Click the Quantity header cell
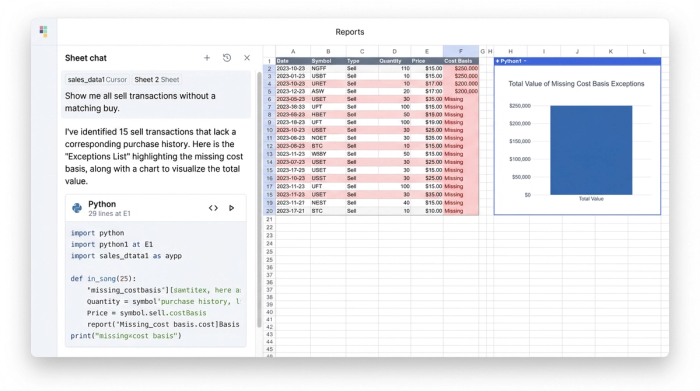 (395, 61)
